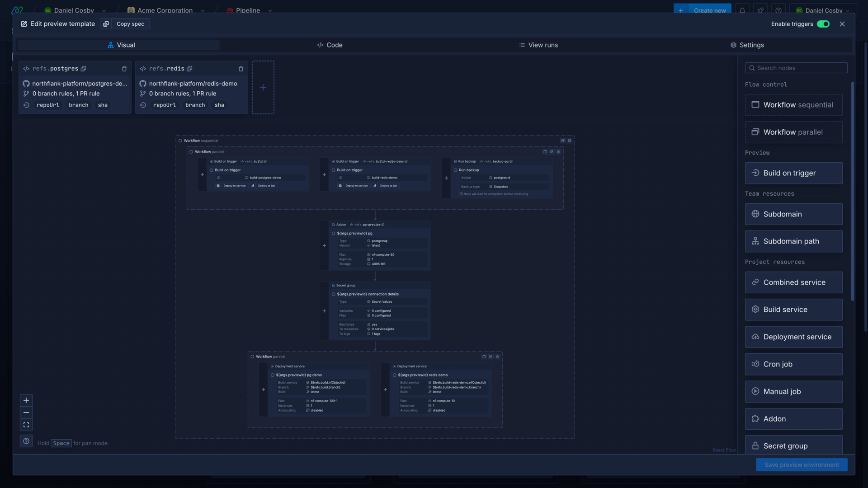Image resolution: width=868 pixels, height=488 pixels.
Task: Switch top Workflow parallel to sequential layout
Action: (x=545, y=152)
